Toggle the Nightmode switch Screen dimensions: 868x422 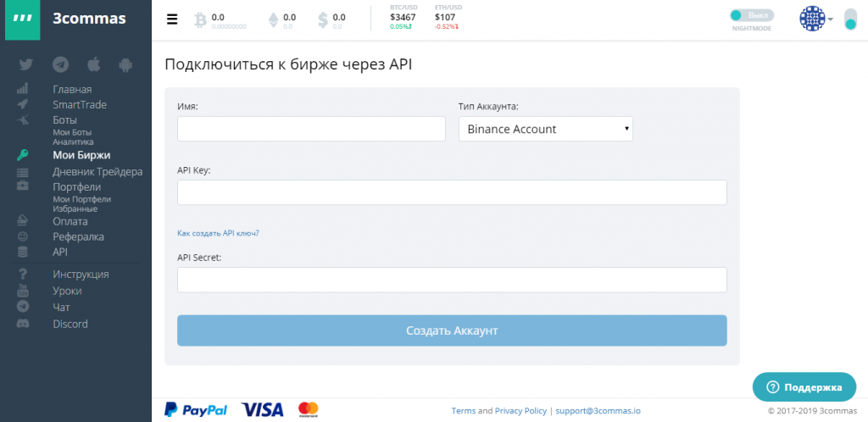pyautogui.click(x=751, y=15)
